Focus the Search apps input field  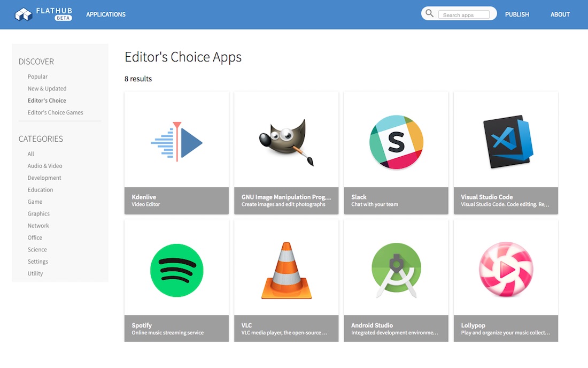click(x=463, y=15)
